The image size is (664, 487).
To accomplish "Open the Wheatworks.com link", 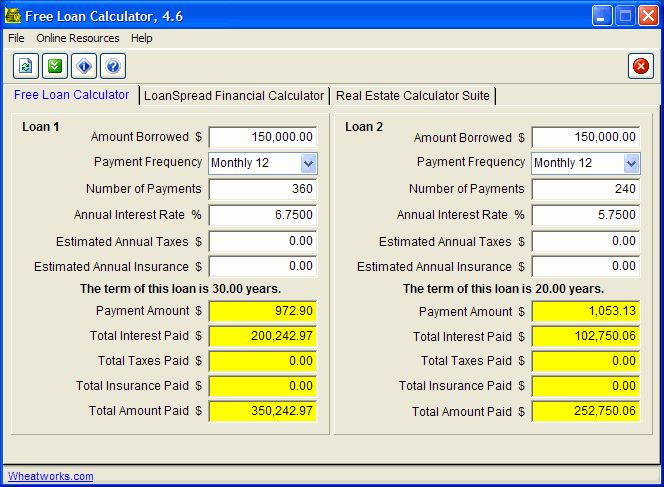I will [50, 476].
